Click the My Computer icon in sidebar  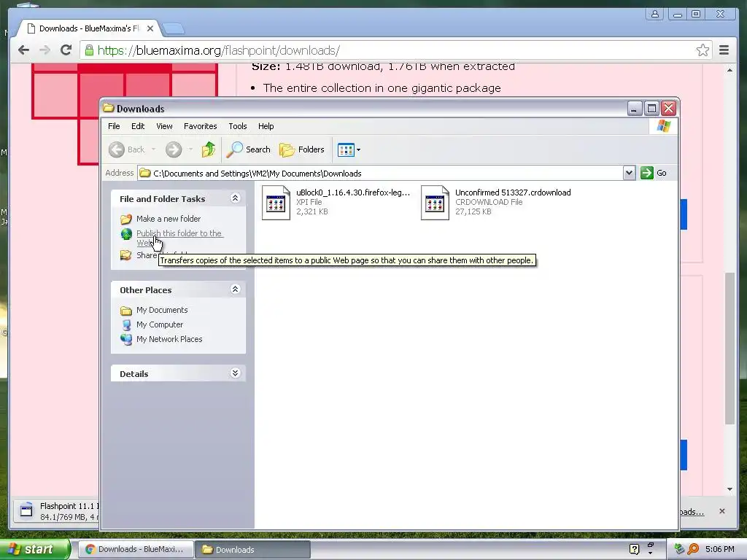pos(125,324)
